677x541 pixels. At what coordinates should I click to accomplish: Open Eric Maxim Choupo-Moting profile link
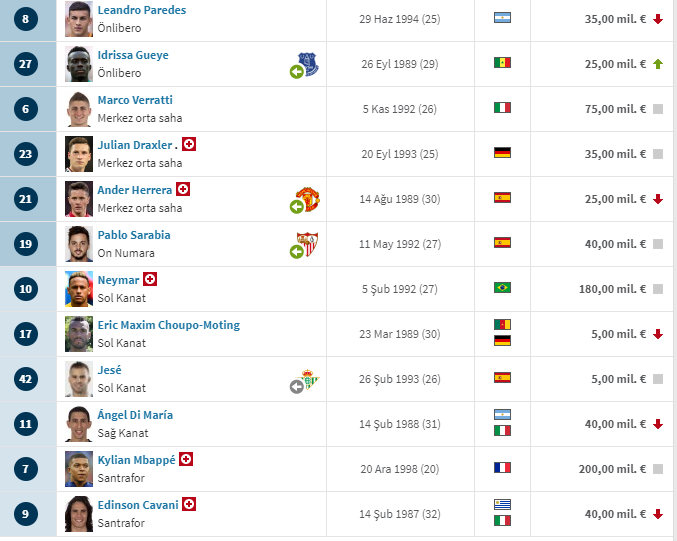[169, 325]
